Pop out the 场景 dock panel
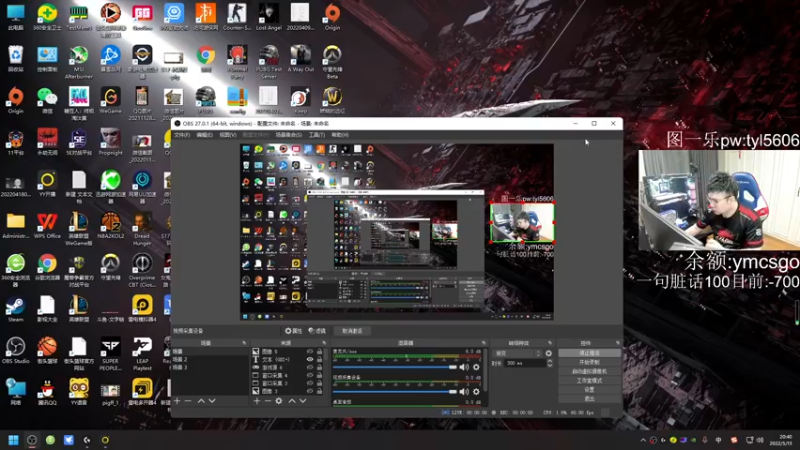Screen dimensions: 800x450 coord(244,343)
